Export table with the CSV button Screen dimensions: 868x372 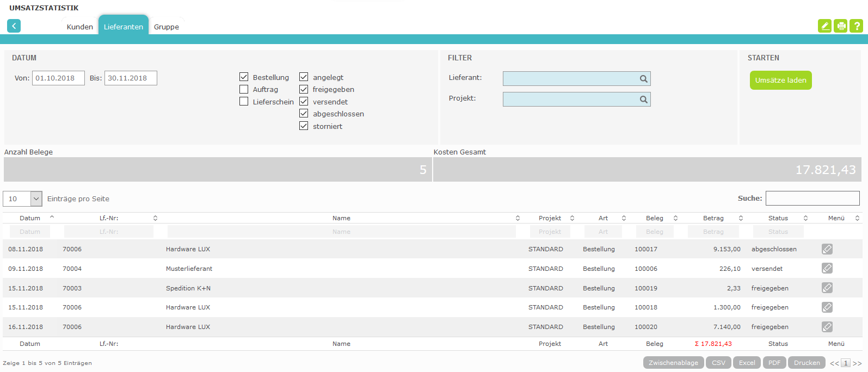click(x=718, y=363)
